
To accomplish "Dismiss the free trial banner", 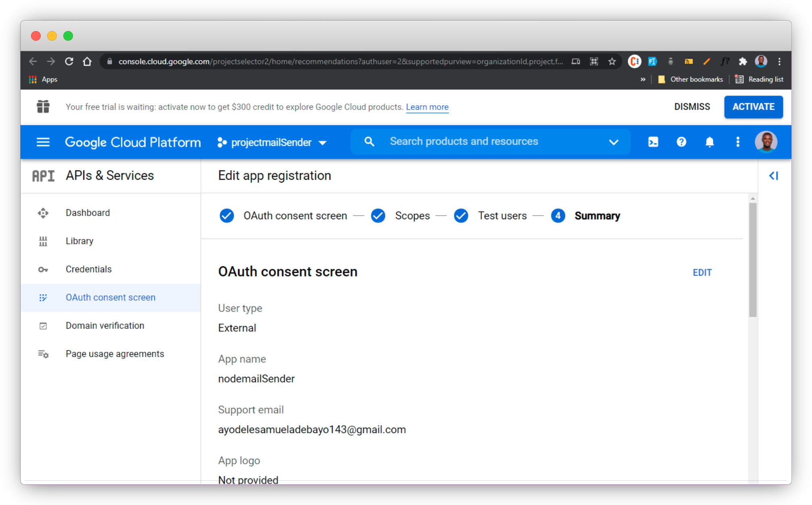I will [692, 107].
